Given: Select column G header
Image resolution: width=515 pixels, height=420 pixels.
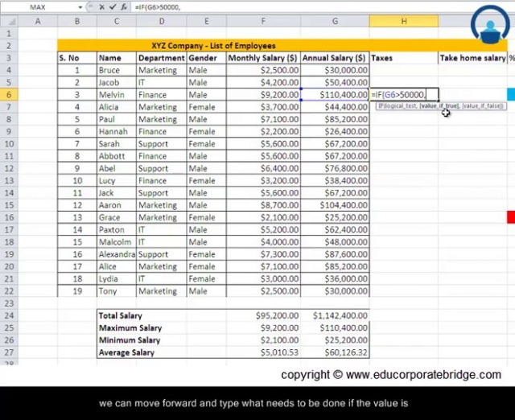Looking at the screenshot, I should click(x=335, y=22).
